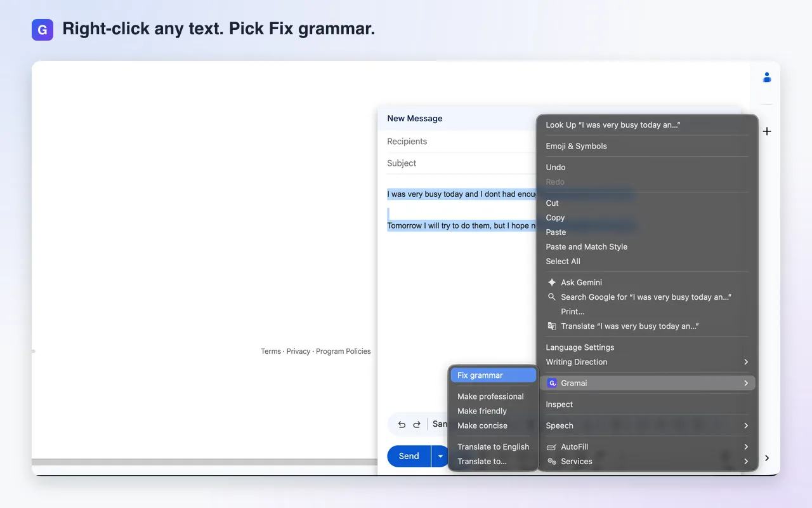
Task: Click the blue Send button
Action: pyautogui.click(x=409, y=456)
